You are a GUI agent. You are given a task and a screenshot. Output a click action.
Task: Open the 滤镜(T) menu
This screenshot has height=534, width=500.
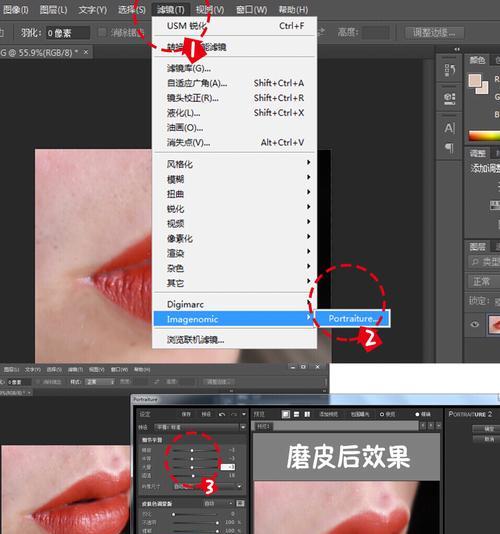tap(170, 10)
